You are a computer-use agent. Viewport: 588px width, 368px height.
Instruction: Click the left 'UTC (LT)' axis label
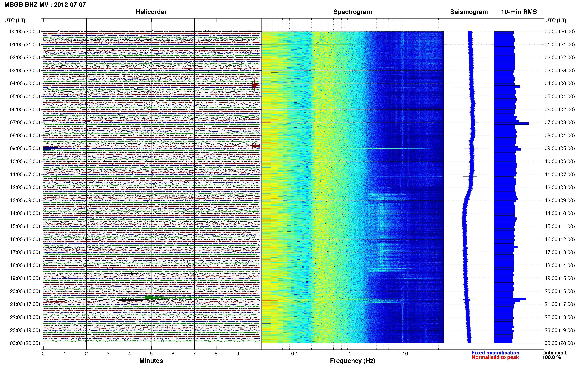click(15, 20)
